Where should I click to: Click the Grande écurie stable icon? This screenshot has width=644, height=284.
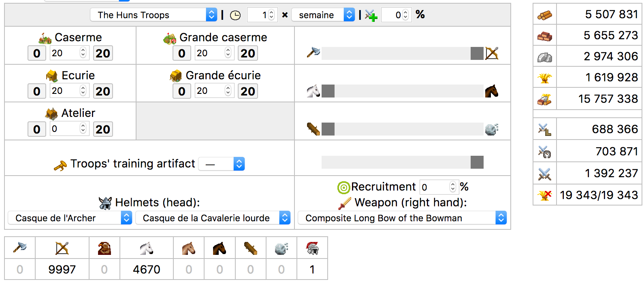[x=175, y=76]
